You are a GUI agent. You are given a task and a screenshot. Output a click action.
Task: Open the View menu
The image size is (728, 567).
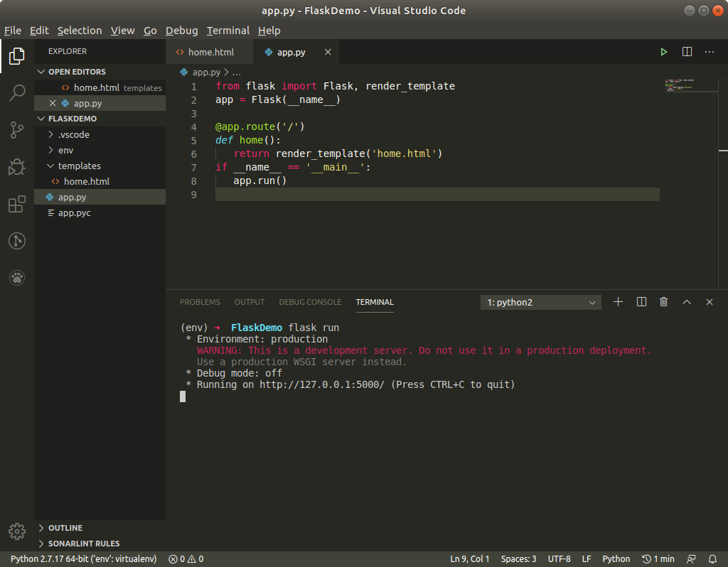pos(122,31)
